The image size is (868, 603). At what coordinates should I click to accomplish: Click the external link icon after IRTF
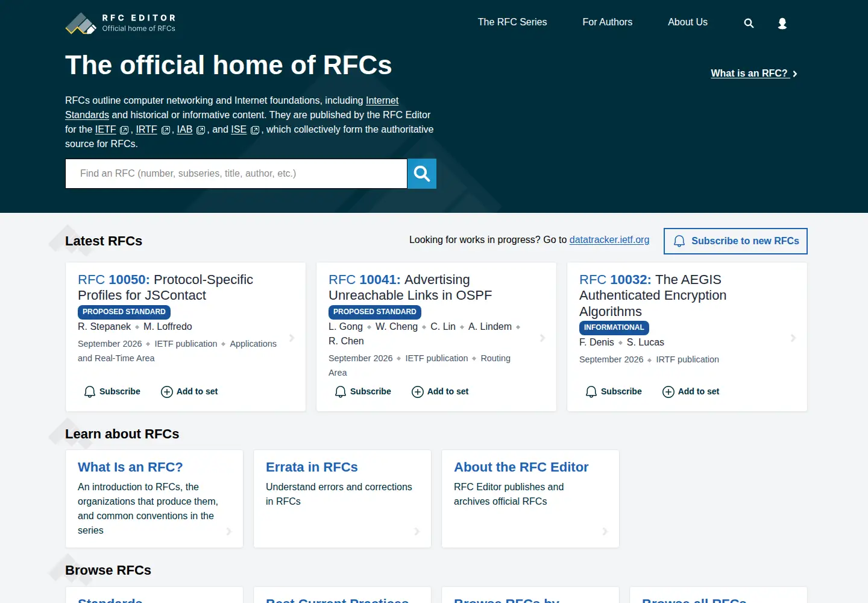pyautogui.click(x=166, y=130)
